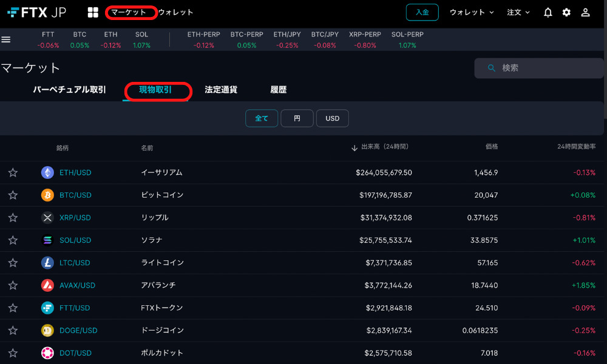The width and height of the screenshot is (607, 364).
Task: Favorite ETH/USD with the star
Action: (13, 172)
